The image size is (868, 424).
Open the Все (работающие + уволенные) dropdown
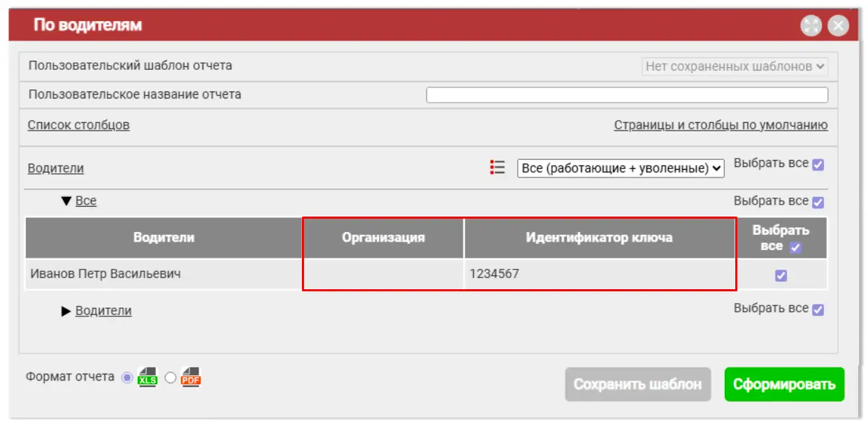621,168
